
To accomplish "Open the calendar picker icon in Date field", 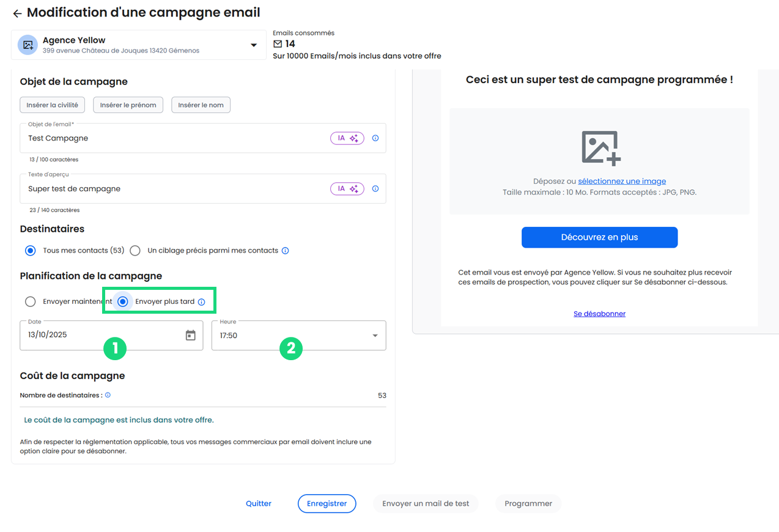I will tap(191, 335).
